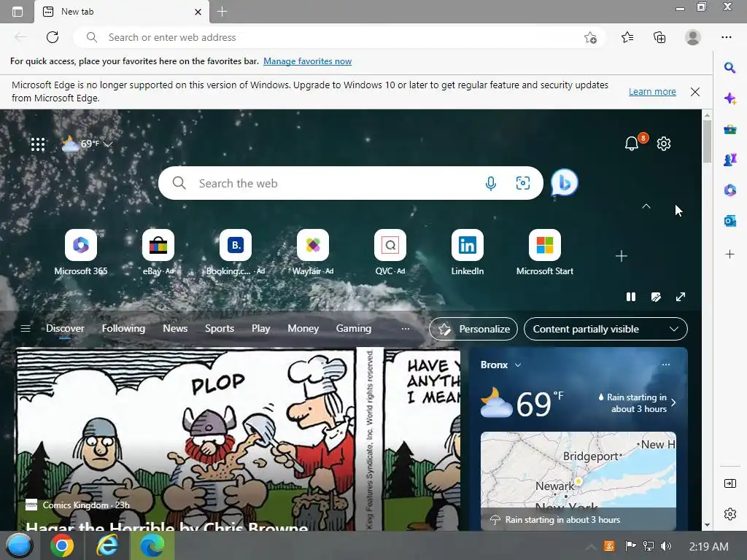Open Bing chat icon
This screenshot has height=560, width=747.
pos(565,183)
